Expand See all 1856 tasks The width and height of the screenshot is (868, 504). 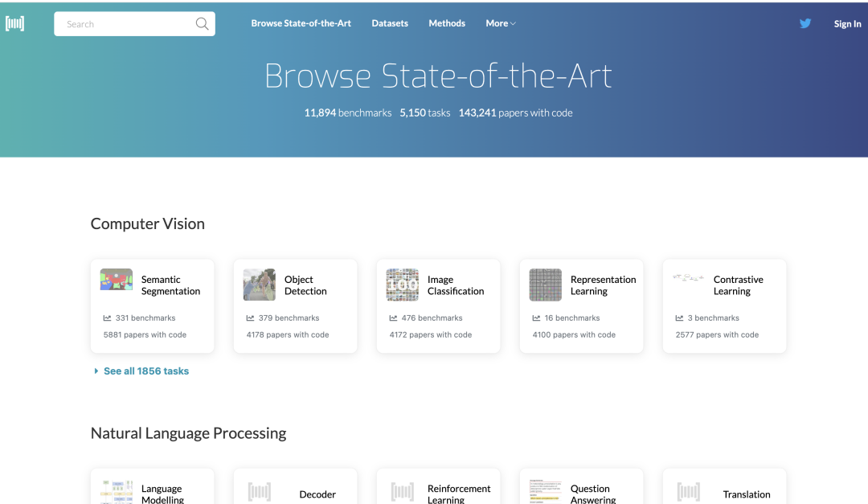(x=141, y=371)
